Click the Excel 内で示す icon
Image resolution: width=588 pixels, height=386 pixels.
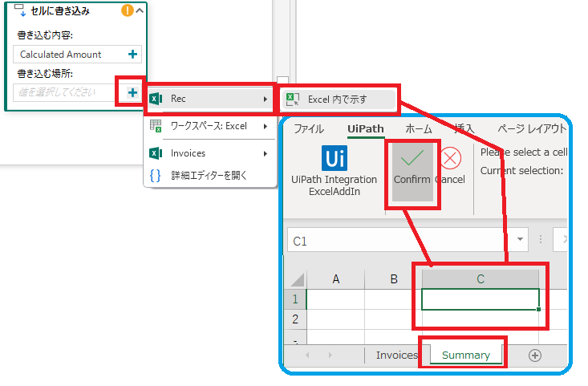tap(293, 100)
